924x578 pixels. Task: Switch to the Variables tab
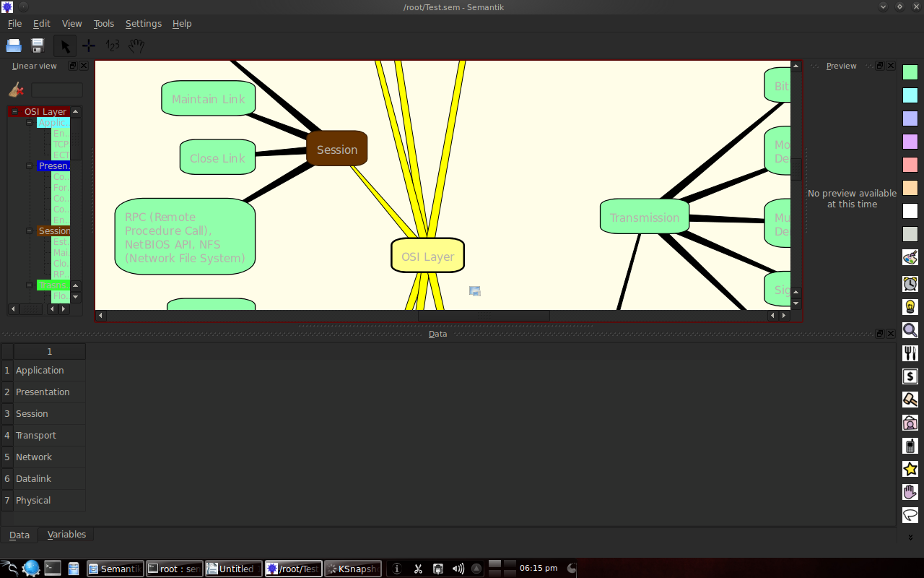[x=66, y=535]
